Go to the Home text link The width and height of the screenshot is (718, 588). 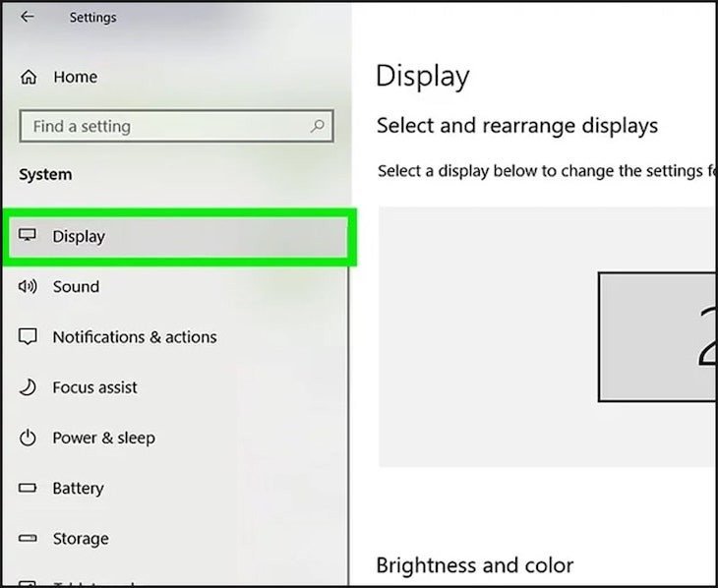coord(75,77)
